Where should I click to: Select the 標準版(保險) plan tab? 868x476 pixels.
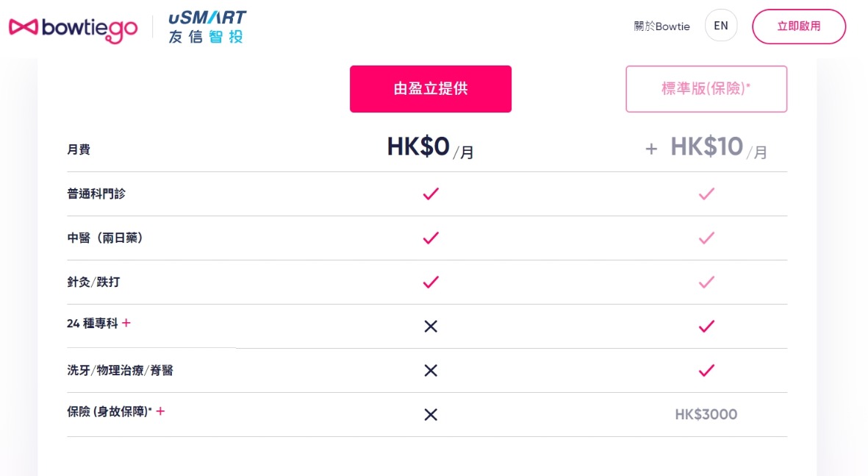point(706,89)
